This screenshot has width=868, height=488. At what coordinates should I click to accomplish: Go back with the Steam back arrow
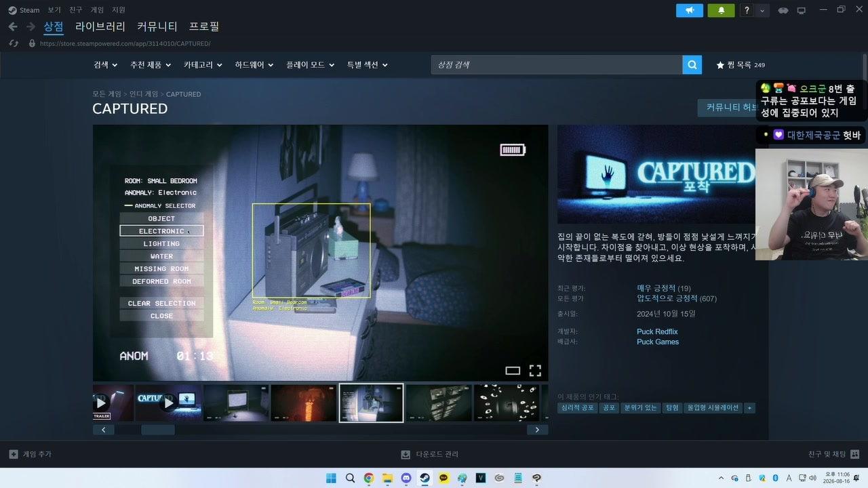13,26
